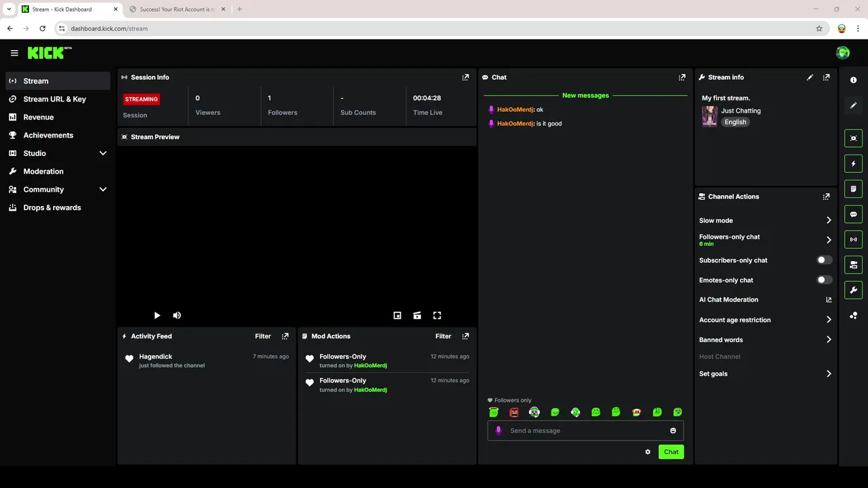Toggle Emotes-only chat switch

click(825, 280)
